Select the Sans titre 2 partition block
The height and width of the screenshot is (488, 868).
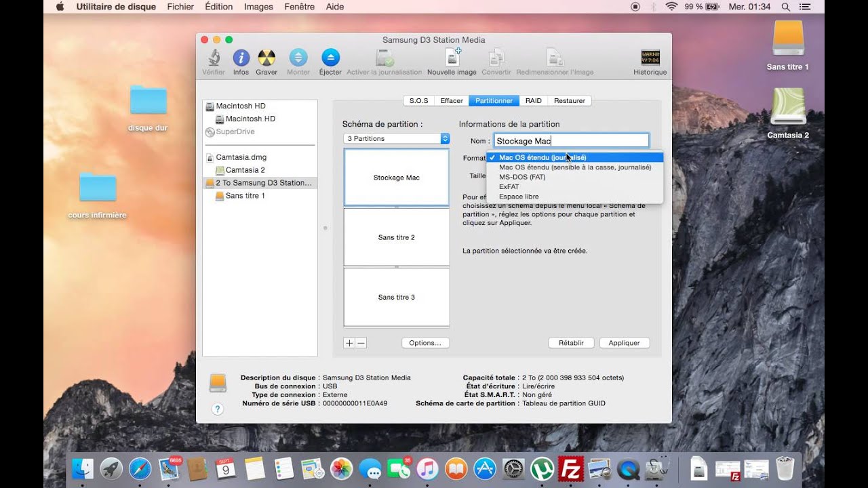[397, 237]
